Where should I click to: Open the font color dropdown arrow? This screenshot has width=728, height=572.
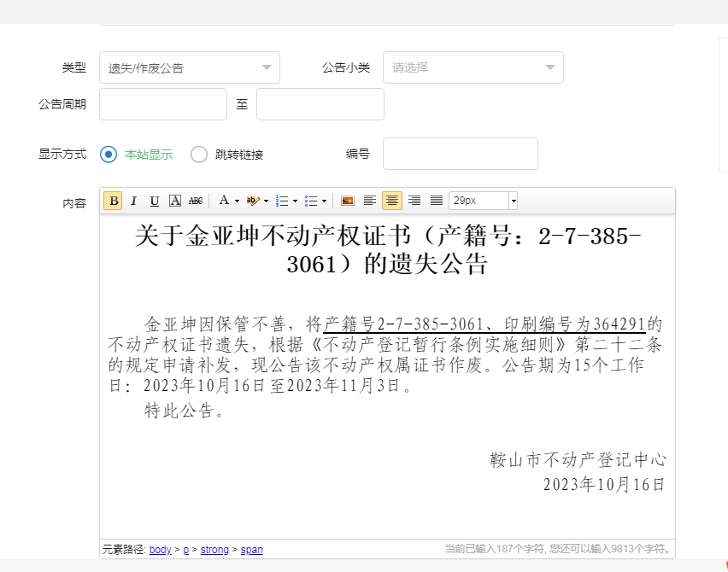tap(237, 201)
